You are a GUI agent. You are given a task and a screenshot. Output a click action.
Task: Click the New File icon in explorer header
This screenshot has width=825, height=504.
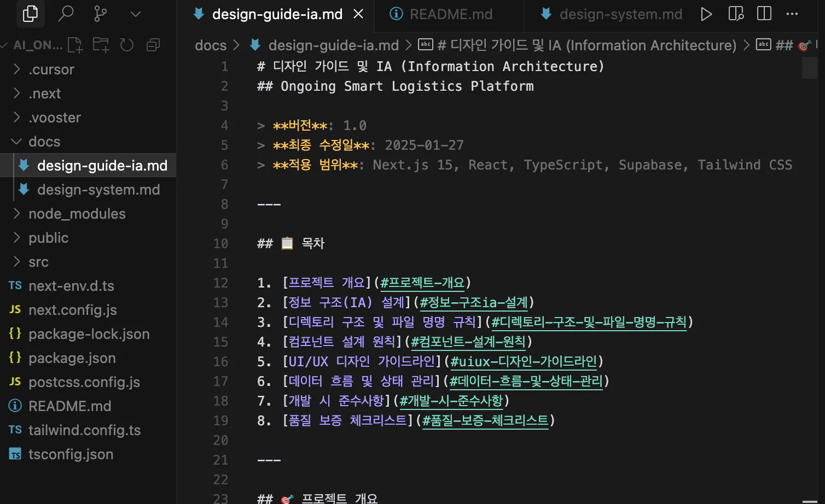click(75, 45)
